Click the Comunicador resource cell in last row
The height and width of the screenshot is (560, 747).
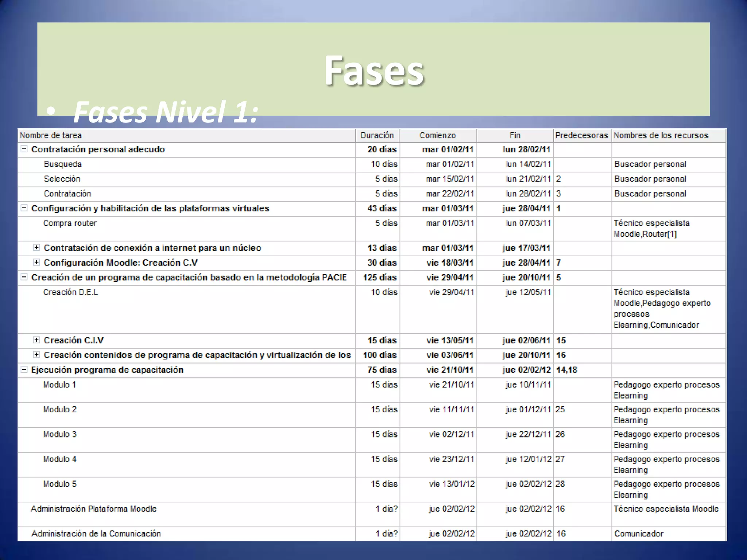(669, 534)
